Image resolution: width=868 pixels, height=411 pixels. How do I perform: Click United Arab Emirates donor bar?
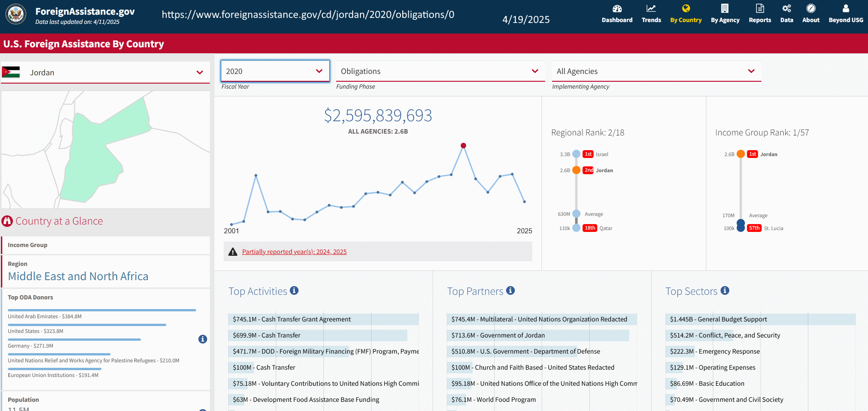pos(102,310)
